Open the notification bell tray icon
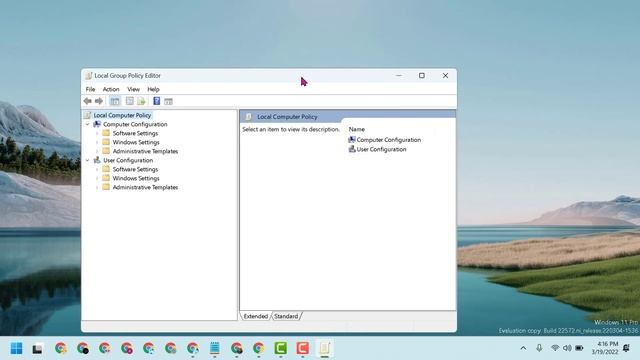This screenshot has height=360, width=640. [x=627, y=348]
